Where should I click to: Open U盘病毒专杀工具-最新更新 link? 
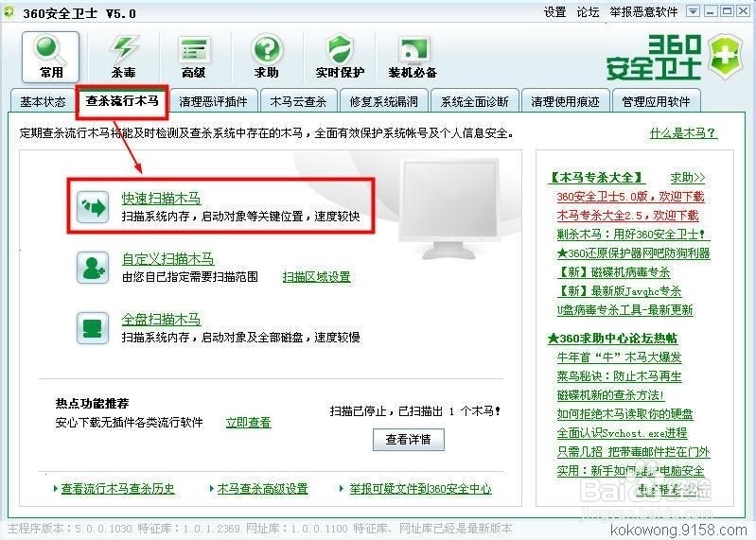(x=624, y=310)
